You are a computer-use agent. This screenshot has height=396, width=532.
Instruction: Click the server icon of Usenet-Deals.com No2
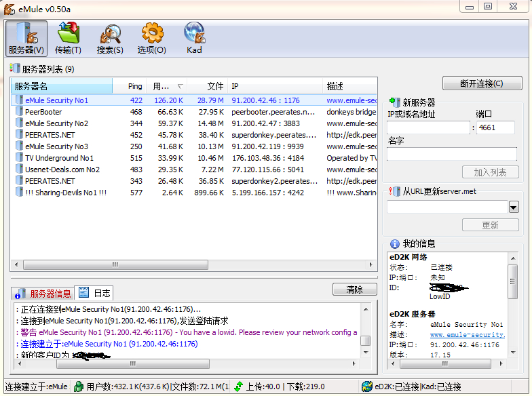coord(19,170)
